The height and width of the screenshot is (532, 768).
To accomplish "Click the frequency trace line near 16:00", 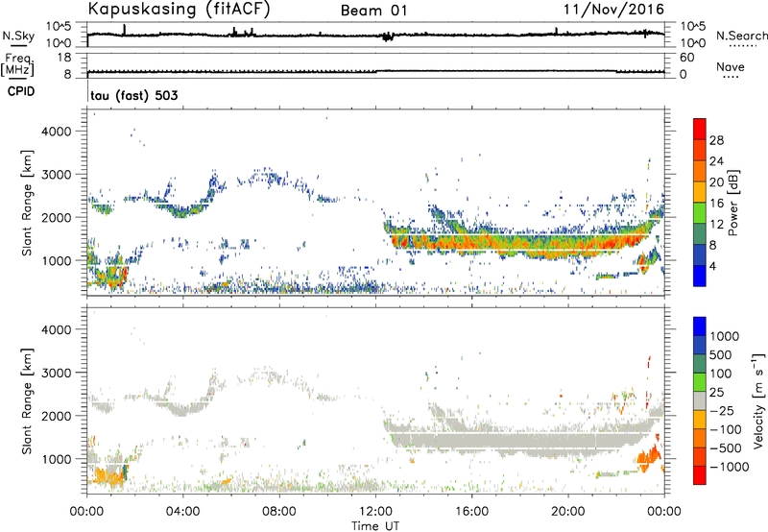I will pyautogui.click(x=471, y=71).
